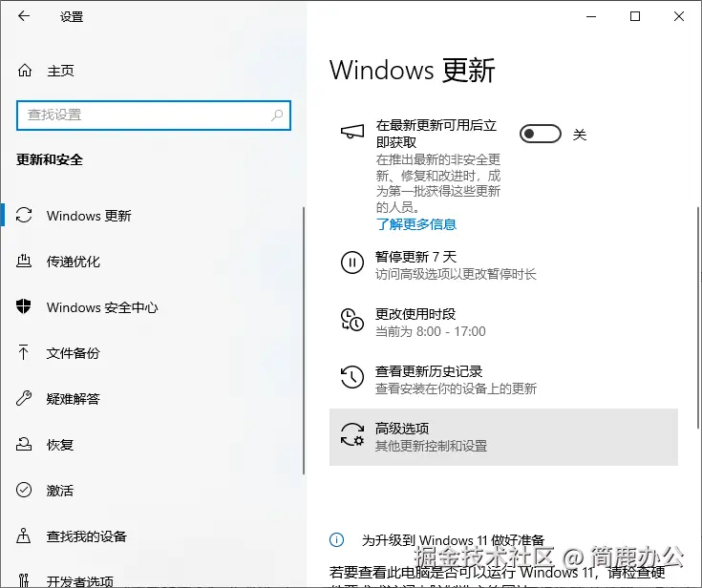The width and height of the screenshot is (702, 588).
Task: Click the gear-sync icon for 高级选项
Action: coord(352,434)
